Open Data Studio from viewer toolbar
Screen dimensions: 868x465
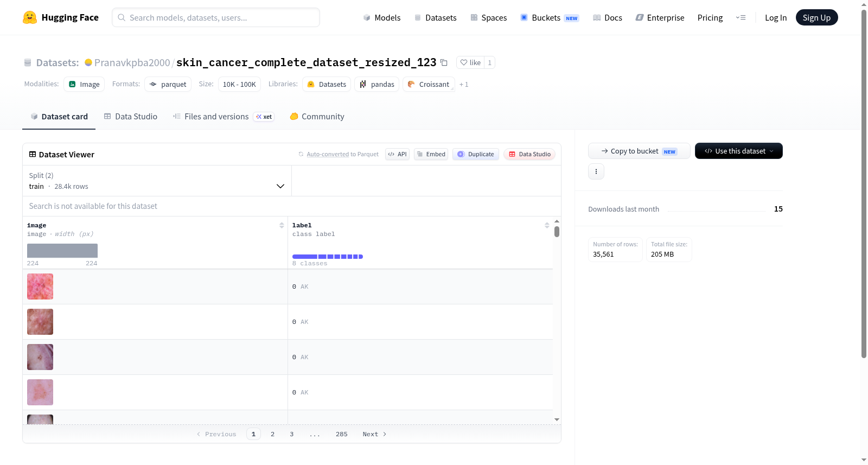click(529, 154)
